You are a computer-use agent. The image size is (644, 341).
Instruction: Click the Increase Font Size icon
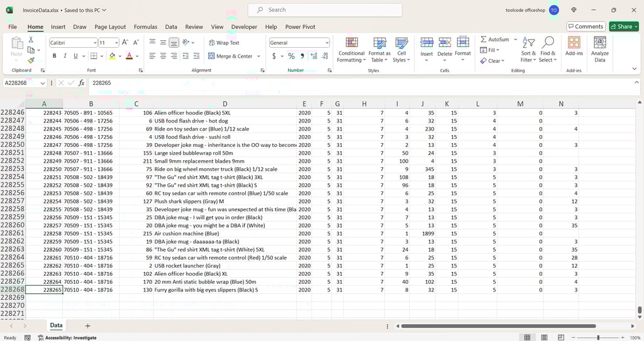(x=125, y=43)
